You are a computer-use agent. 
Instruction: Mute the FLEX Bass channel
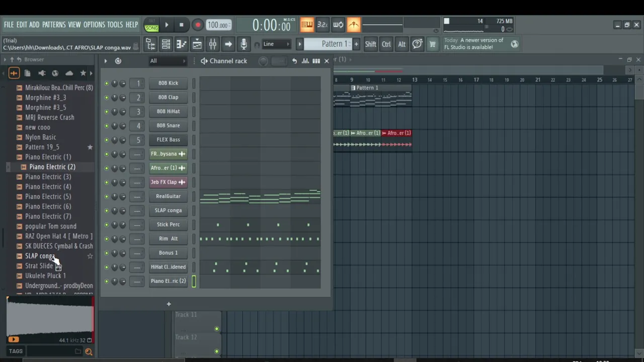[x=106, y=140]
